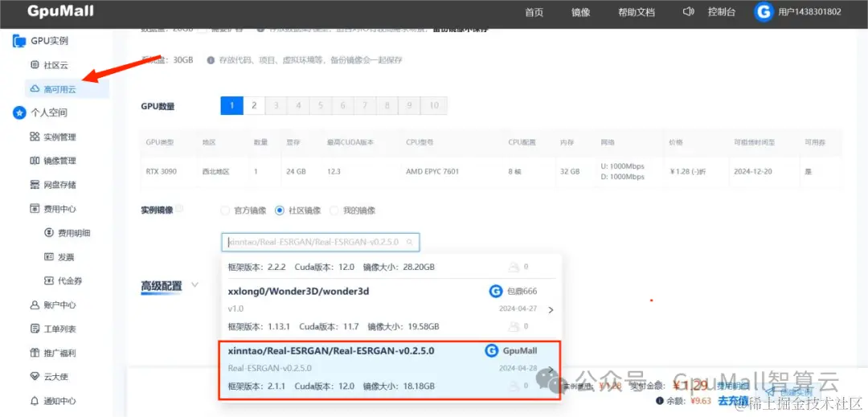The width and height of the screenshot is (868, 417).
Task: Open 镜像 in the top navigation
Action: [581, 12]
